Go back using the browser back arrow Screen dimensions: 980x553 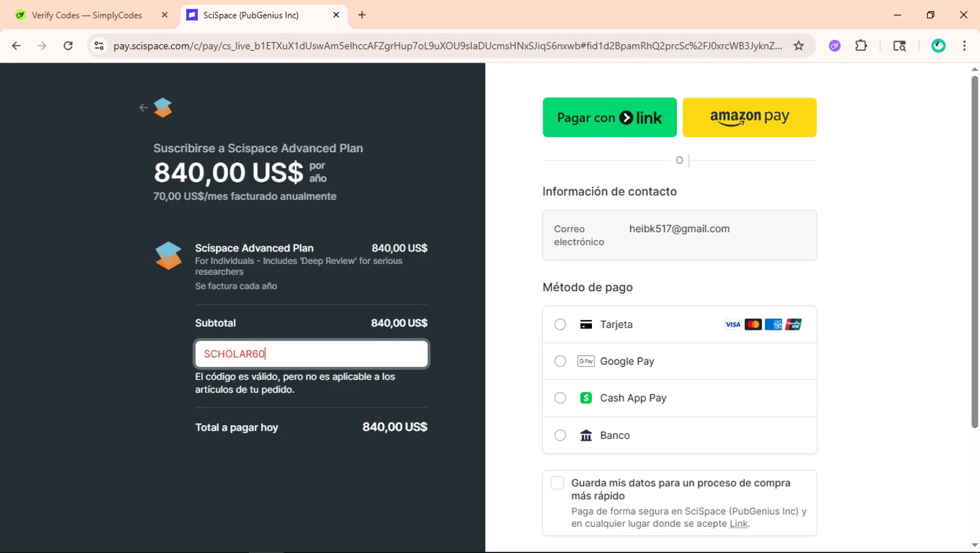(x=16, y=46)
